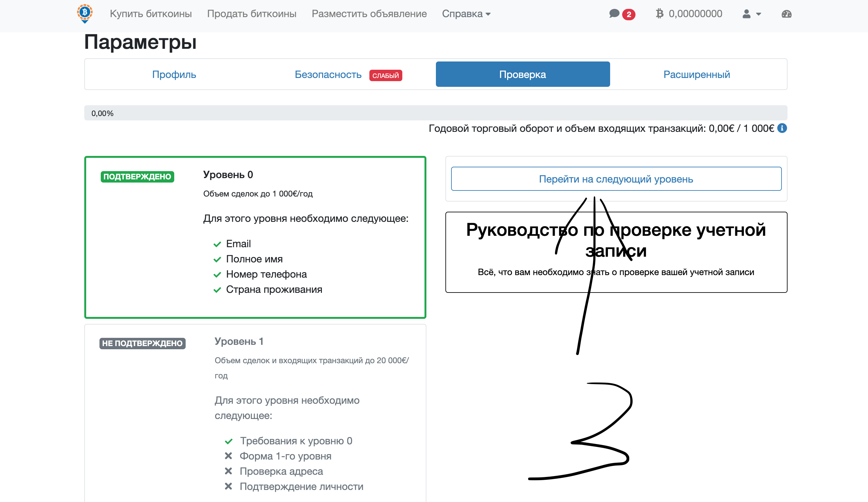Click the user profile avatar icon
The width and height of the screenshot is (868, 502).
click(x=746, y=14)
